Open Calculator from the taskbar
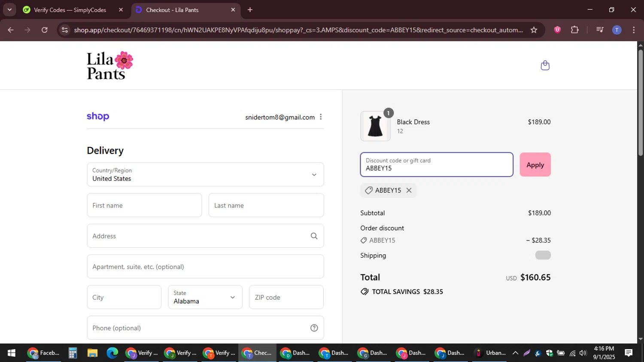 (73, 353)
